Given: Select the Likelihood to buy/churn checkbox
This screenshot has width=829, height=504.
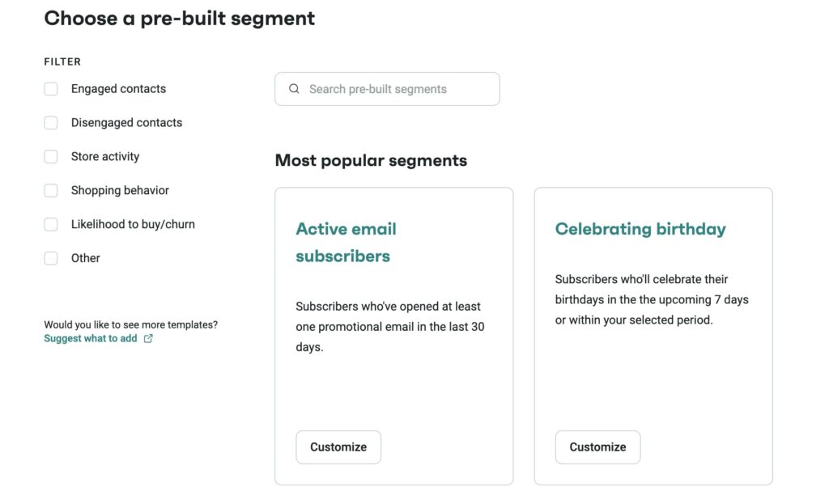Looking at the screenshot, I should click(x=51, y=224).
